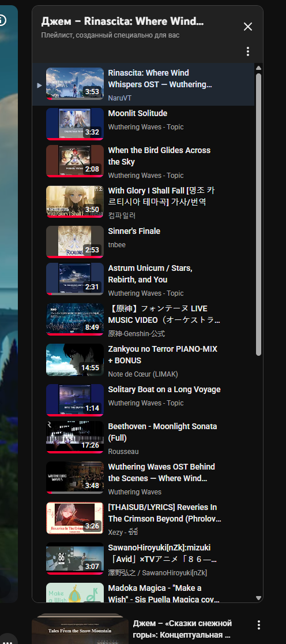Play Astrum Unicum / Stars, Rebirth, and You
Image resolution: width=286 pixels, height=644 pixels.
150,274
